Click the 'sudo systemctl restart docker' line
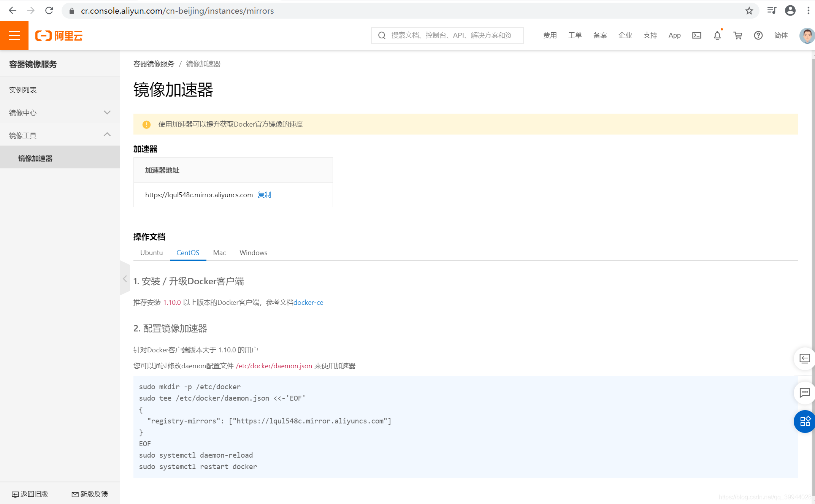The image size is (815, 504). point(198,466)
